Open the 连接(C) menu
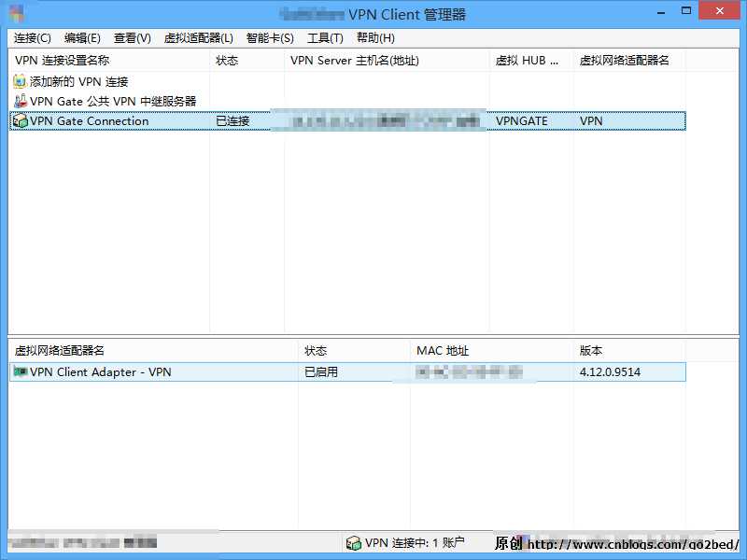 click(x=32, y=38)
